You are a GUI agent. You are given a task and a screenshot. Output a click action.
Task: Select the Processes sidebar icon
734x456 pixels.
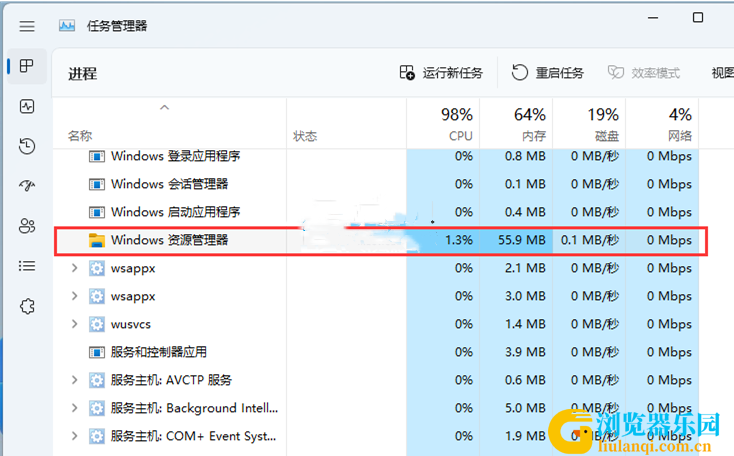coord(27,66)
